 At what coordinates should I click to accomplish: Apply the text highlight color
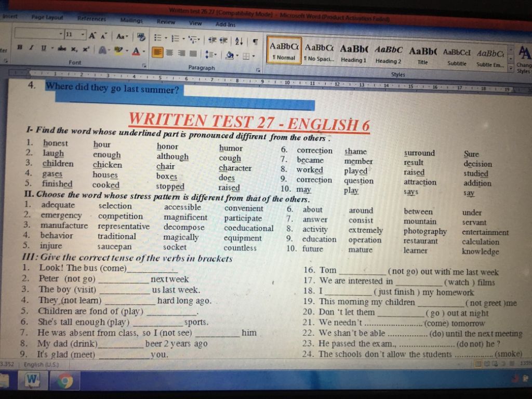click(x=118, y=51)
